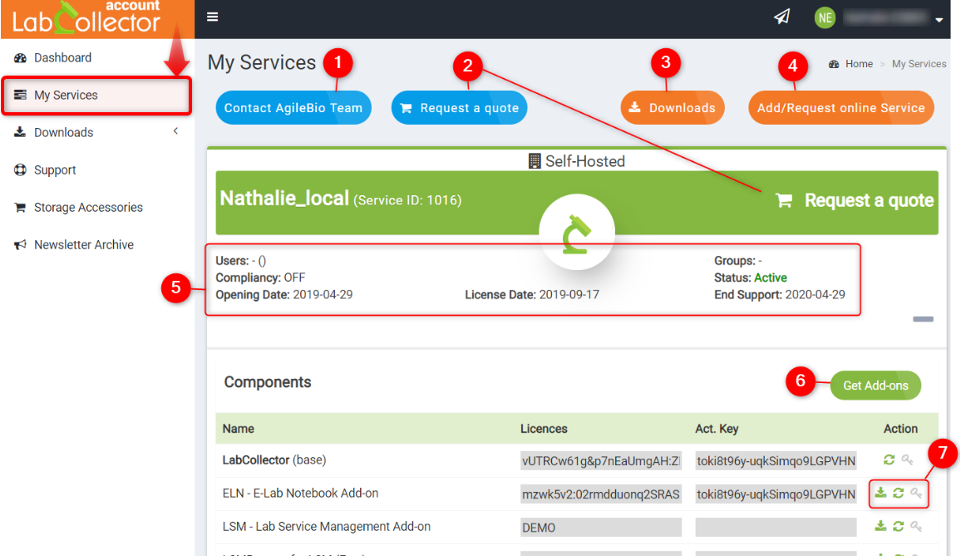The width and height of the screenshot is (961, 560).
Task: Click the 'Users: - ()' text
Action: tap(241, 260)
